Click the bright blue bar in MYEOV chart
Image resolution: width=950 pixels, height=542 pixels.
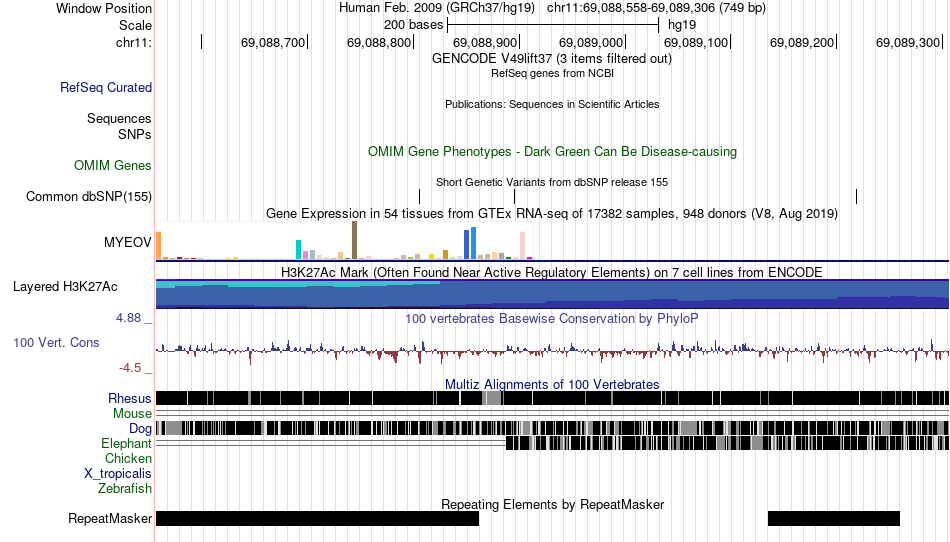(474, 243)
